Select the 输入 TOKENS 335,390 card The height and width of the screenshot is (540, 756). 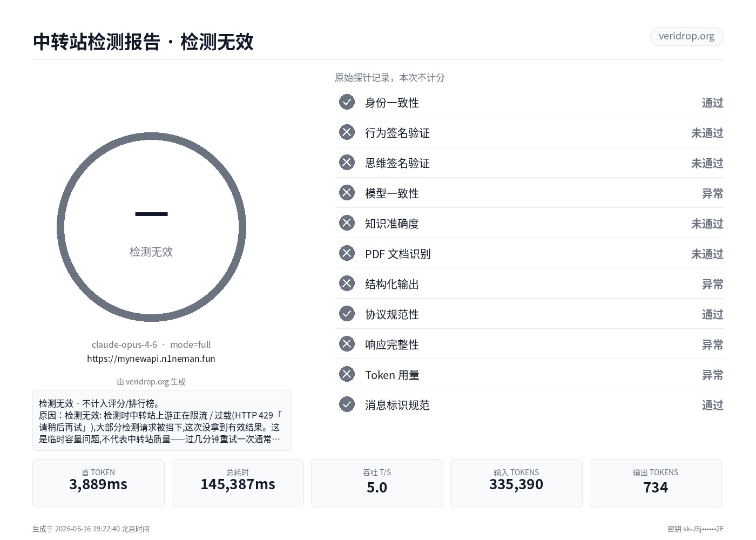pos(516,483)
